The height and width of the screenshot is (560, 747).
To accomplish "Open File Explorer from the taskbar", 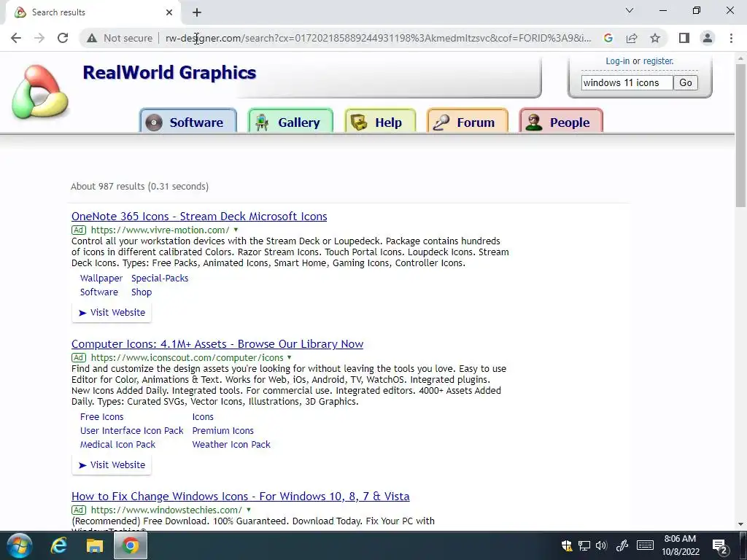I will click(x=94, y=545).
